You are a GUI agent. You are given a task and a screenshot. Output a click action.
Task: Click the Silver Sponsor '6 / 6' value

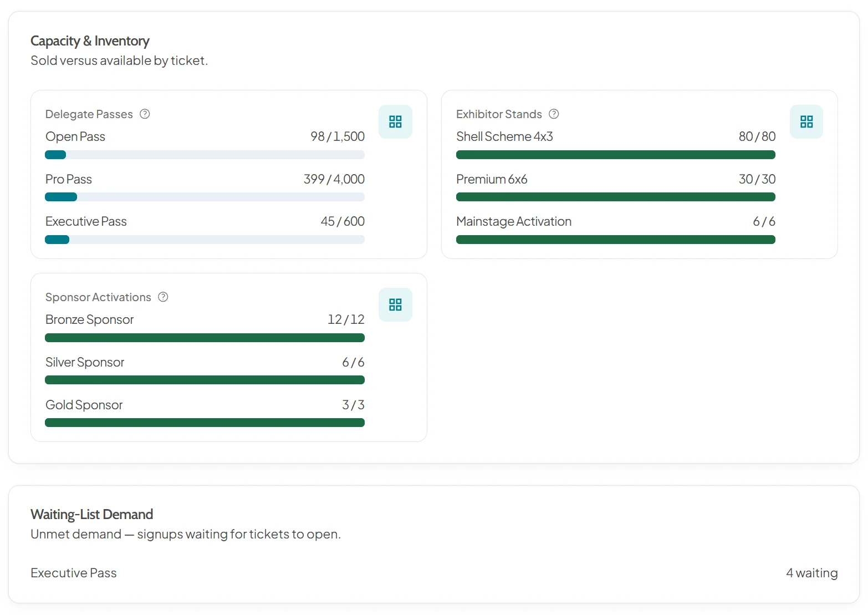tap(354, 362)
